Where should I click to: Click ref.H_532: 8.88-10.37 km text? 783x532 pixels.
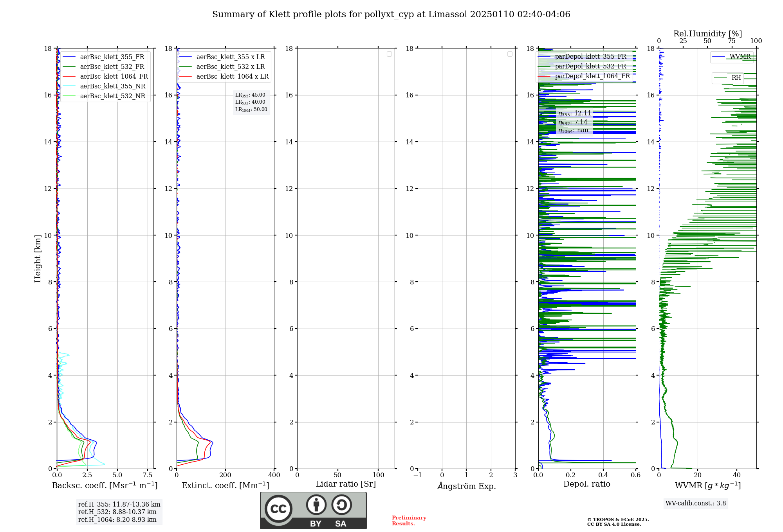click(x=117, y=512)
